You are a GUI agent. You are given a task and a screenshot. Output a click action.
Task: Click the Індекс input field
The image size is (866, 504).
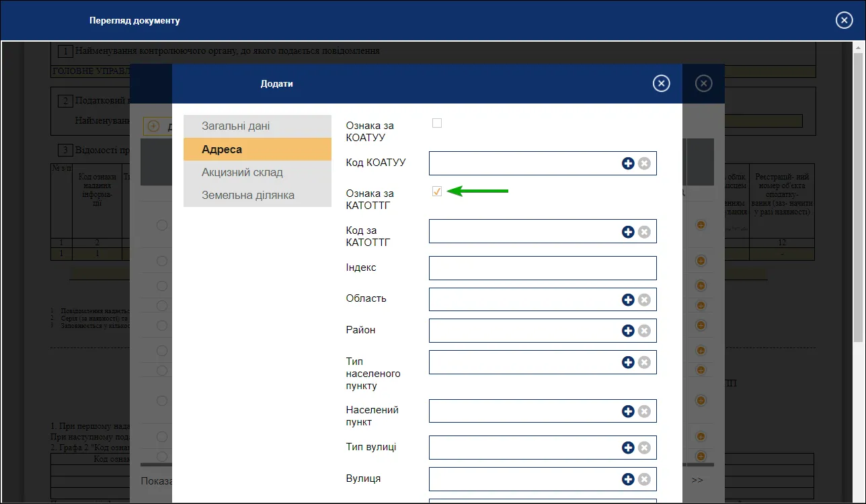point(543,268)
